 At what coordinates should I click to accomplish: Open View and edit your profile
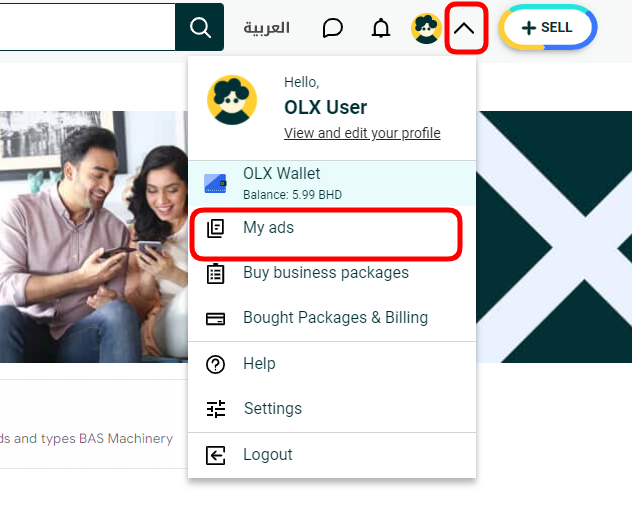(x=362, y=133)
